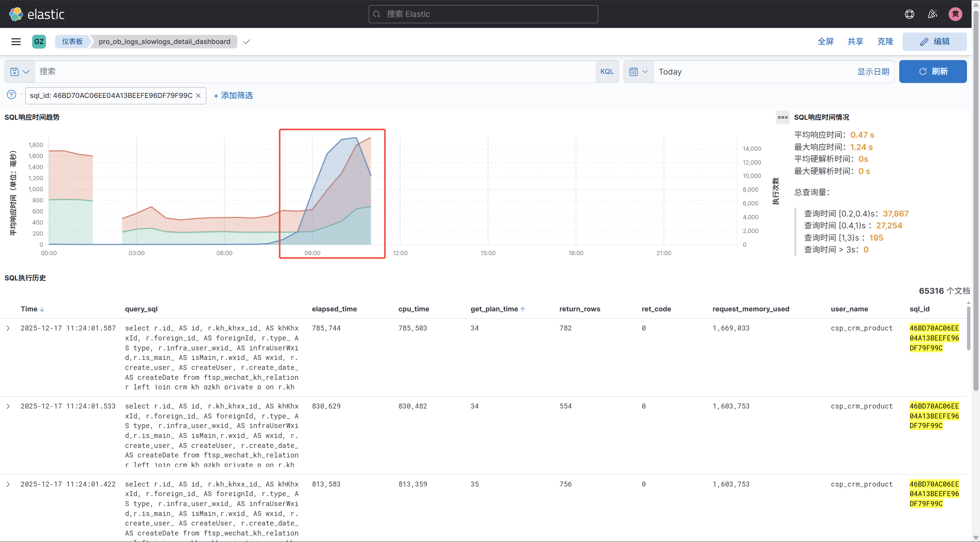The height and width of the screenshot is (542, 980).
Task: Expand first log row at 11:24:01.587
Action: click(8, 328)
